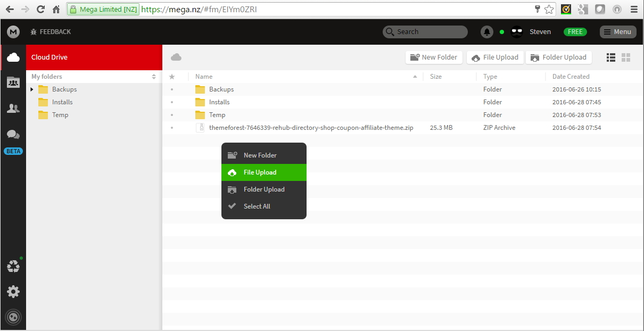
Task: Choose File Upload in context menu
Action: pos(264,172)
